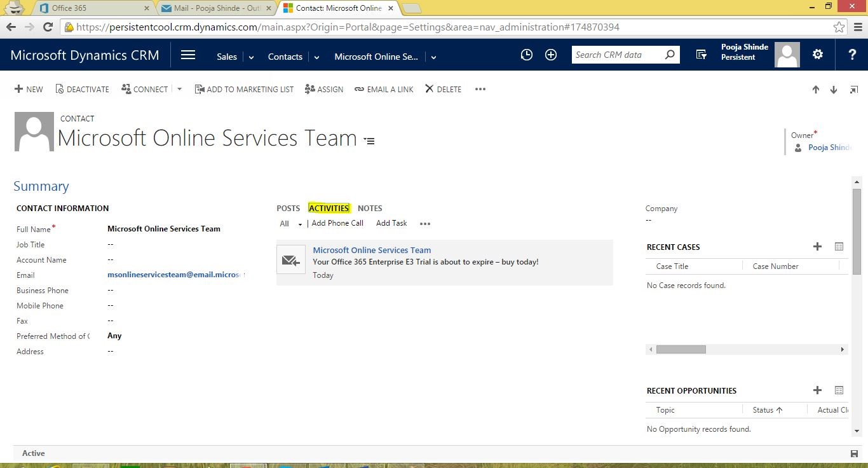Click the Delete button
Image resolution: width=868 pixels, height=468 pixels.
[x=444, y=89]
